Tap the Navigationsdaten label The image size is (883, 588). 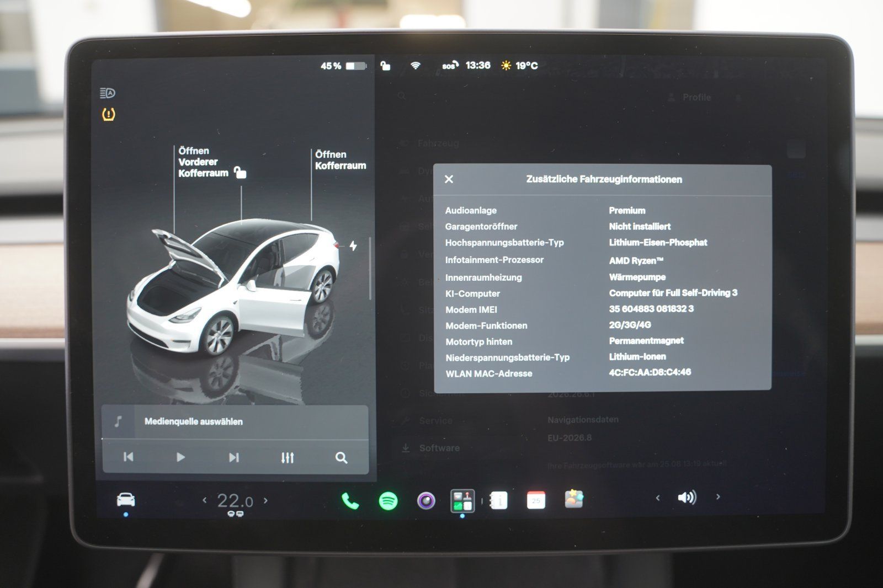(583, 420)
